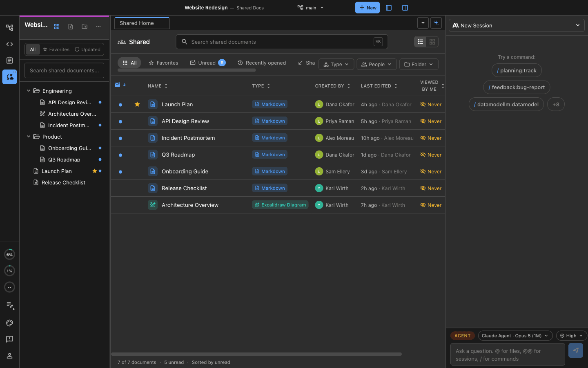This screenshot has width=588, height=368.
Task: Click the Excalidraw icon of Architecture Overview row
Action: [x=153, y=205]
